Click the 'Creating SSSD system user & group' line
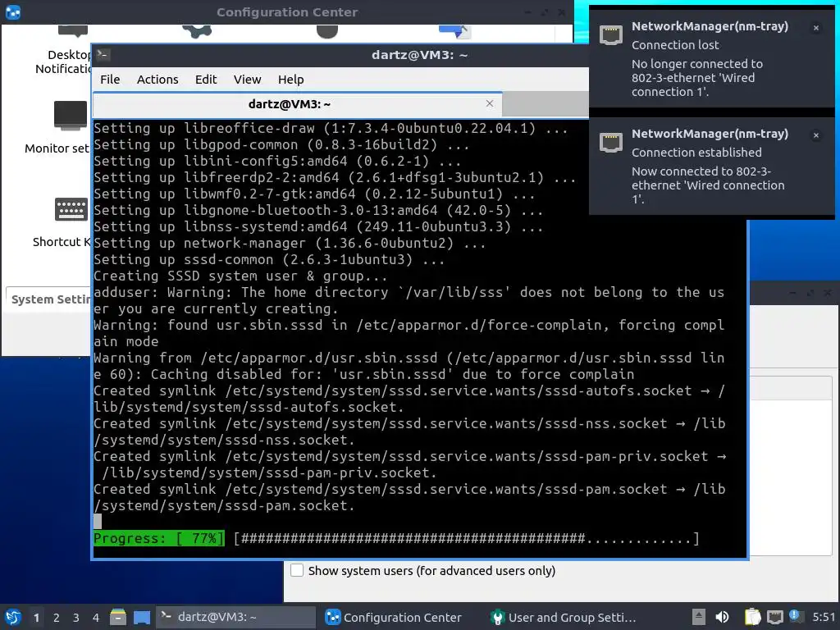 pos(240,276)
